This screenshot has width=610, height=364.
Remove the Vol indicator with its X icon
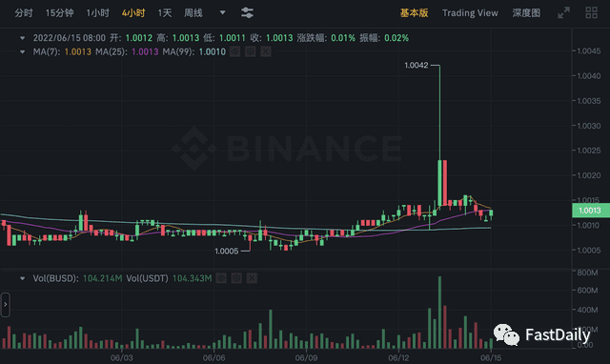click(x=252, y=278)
